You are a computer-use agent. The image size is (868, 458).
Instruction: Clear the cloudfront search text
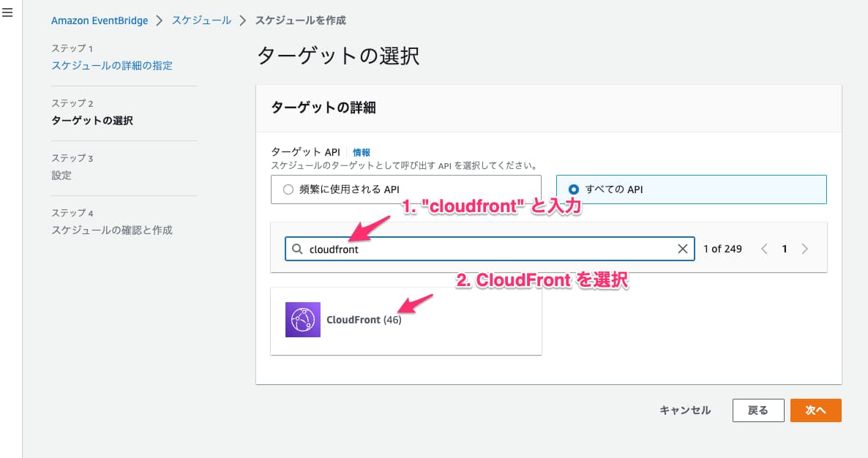(x=683, y=249)
